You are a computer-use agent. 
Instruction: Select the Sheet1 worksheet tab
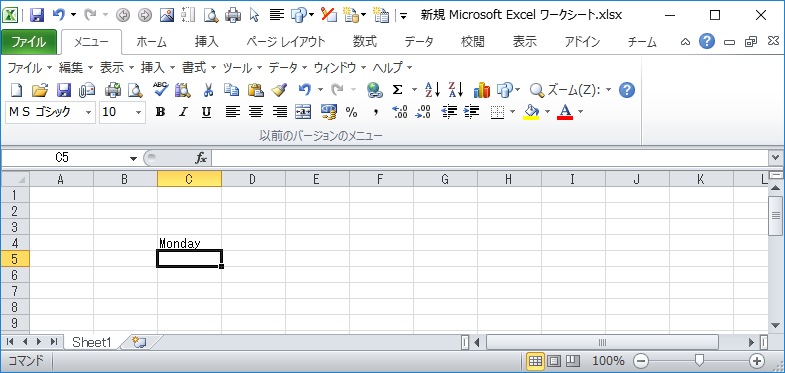click(91, 342)
